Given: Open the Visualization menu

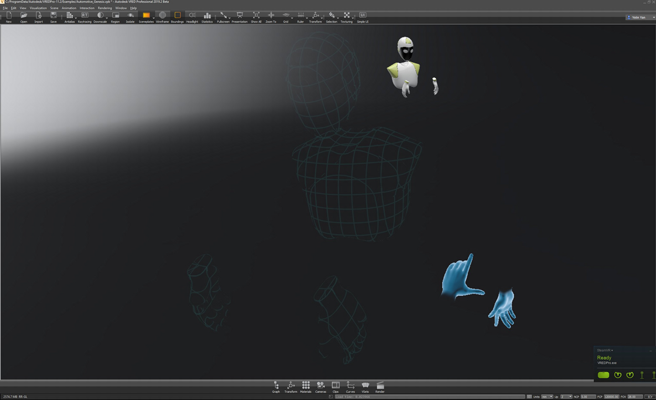Looking at the screenshot, I should [38, 8].
